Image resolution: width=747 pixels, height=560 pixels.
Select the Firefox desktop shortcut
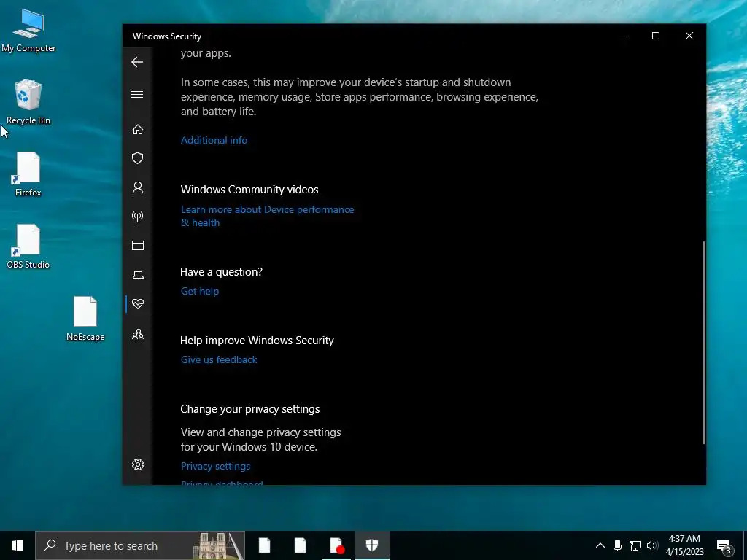point(28,174)
